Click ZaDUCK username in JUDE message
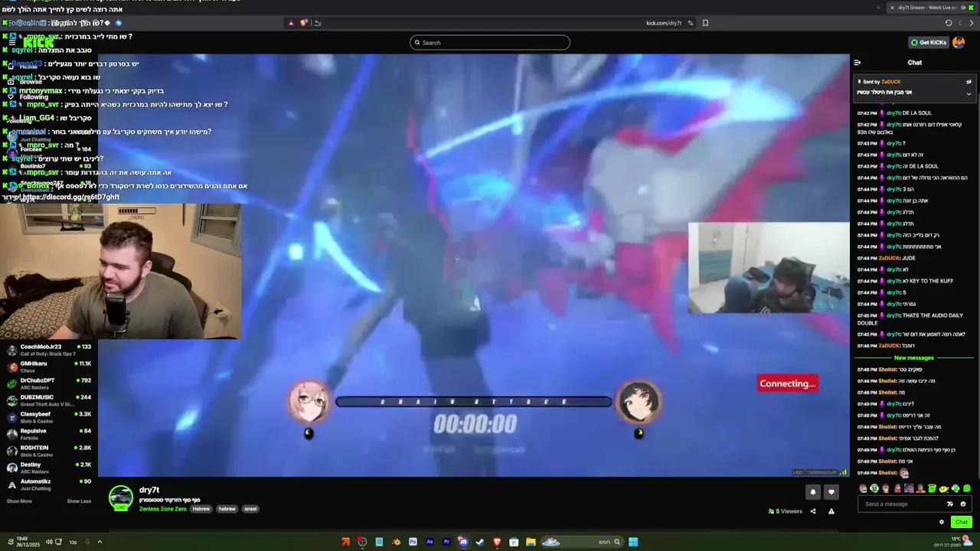This screenshot has height=551, width=980. point(889,258)
